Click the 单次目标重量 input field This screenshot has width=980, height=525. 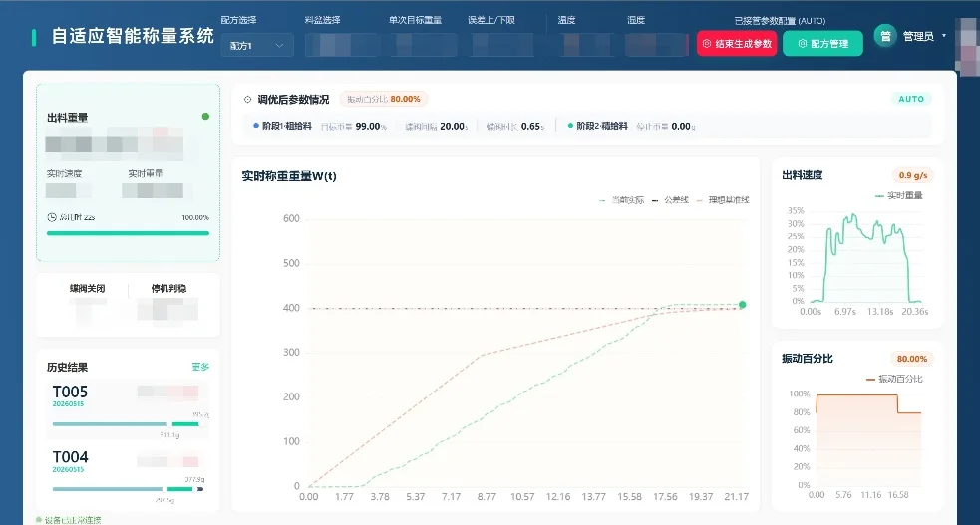(423, 45)
